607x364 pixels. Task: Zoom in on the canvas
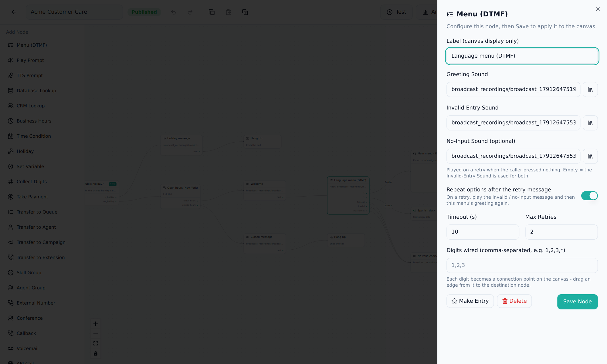[96, 324]
